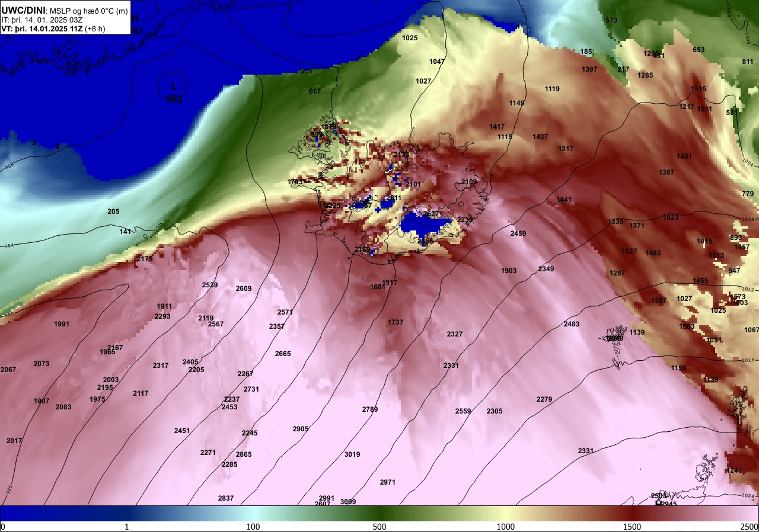Click the 2789 height value

370,409
